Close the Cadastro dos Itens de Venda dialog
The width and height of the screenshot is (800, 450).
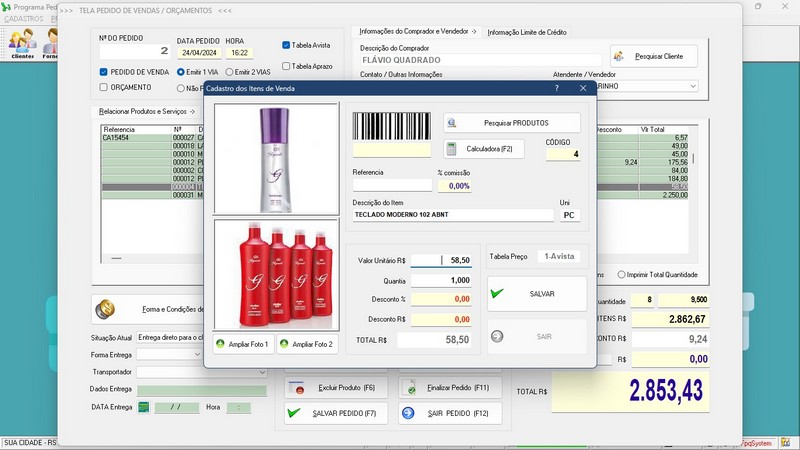point(583,88)
